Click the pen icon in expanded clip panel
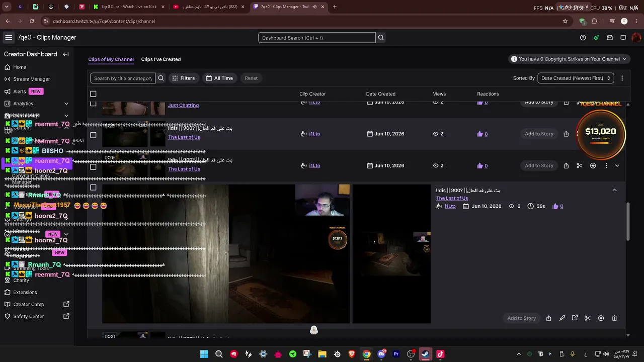Image resolution: width=644 pixels, height=362 pixels. [562, 318]
